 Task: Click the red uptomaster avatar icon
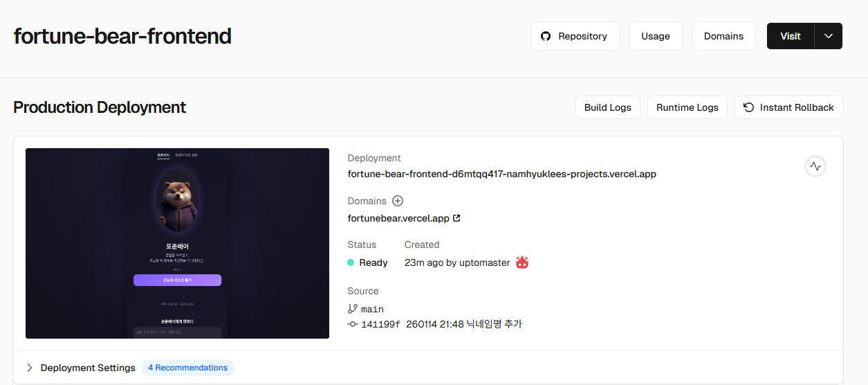522,262
